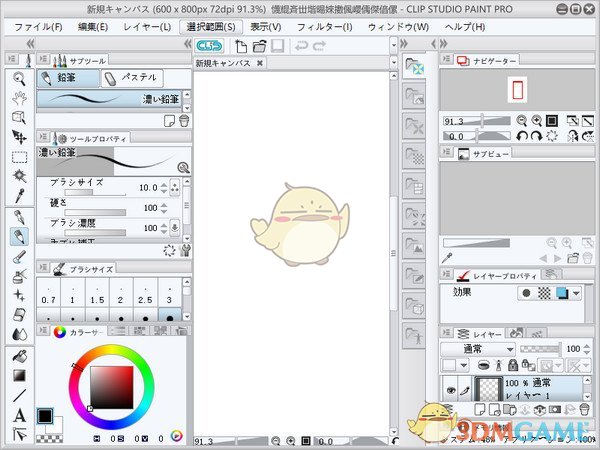
Task: Delete the sub tool with trash icon
Action: click(184, 121)
